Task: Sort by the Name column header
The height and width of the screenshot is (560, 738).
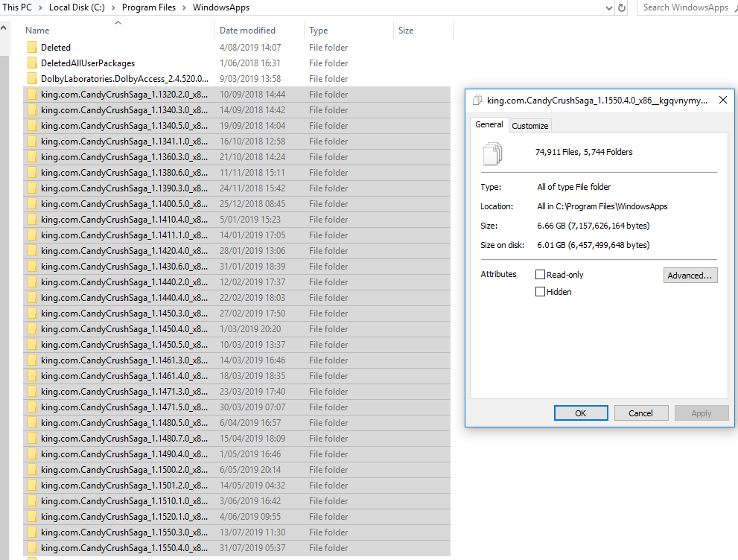Action: [x=118, y=30]
